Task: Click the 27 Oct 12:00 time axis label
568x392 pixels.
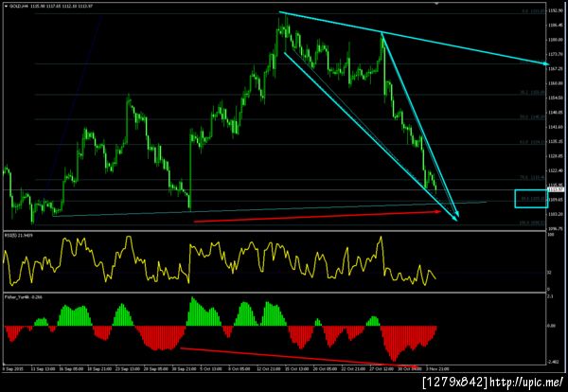Action: pos(382,369)
